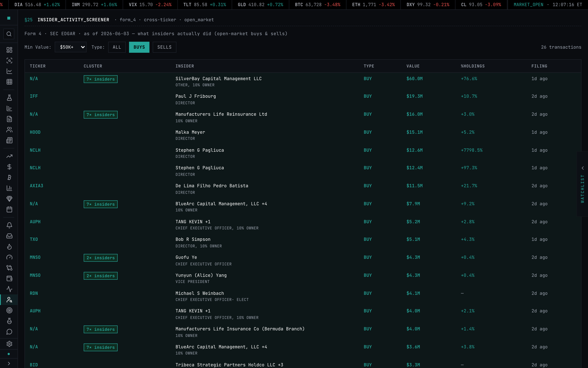Viewport: 588px width, 368px height.
Task: Select the insider search person icon
Action: click(x=9, y=300)
